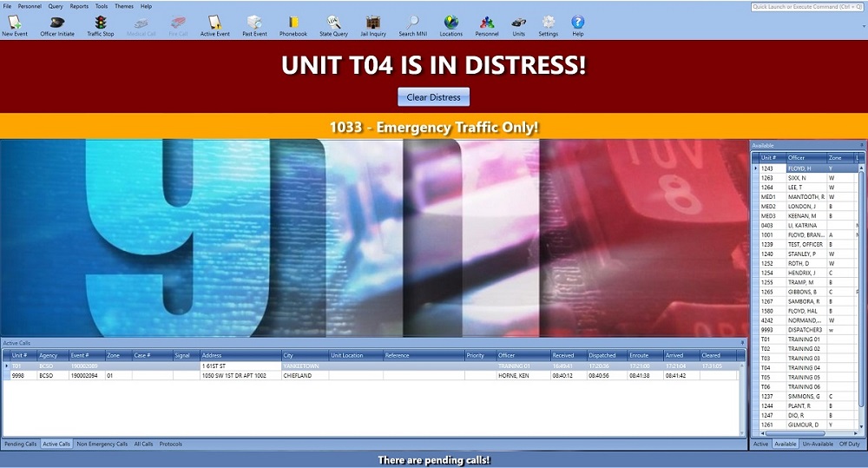The image size is (868, 468).
Task: Launch the State Query tool
Action: [x=333, y=25]
